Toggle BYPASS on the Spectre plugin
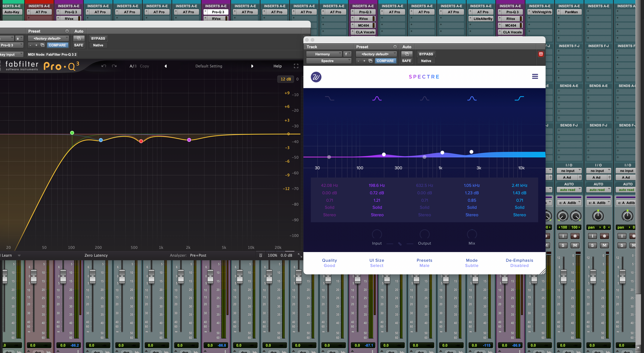Screen dimensions: 644x353 coord(426,54)
